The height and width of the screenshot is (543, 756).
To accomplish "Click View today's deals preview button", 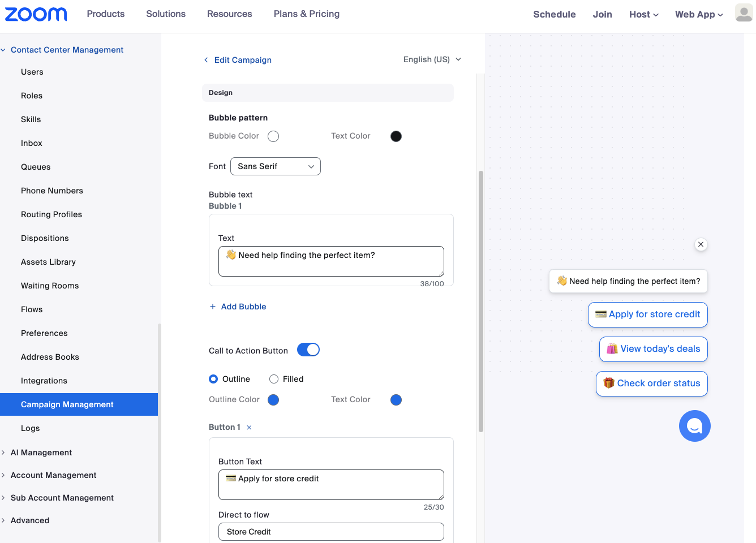I will [653, 349].
